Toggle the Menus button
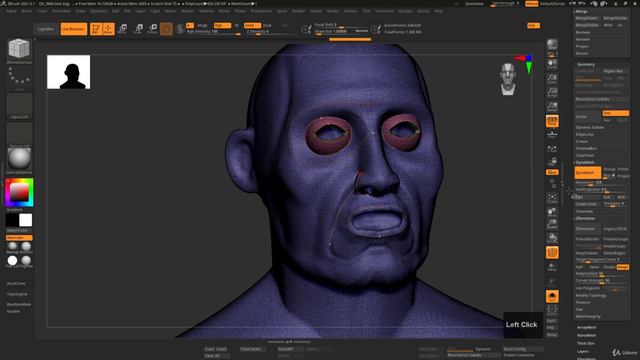This screenshot has height=360, width=640. (531, 4)
